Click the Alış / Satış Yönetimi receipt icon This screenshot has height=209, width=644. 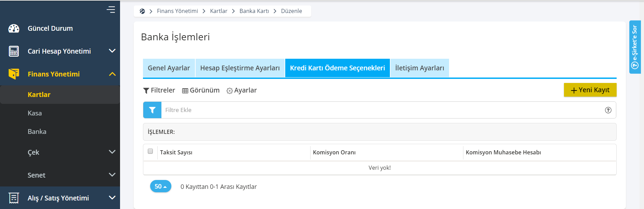[x=14, y=198]
